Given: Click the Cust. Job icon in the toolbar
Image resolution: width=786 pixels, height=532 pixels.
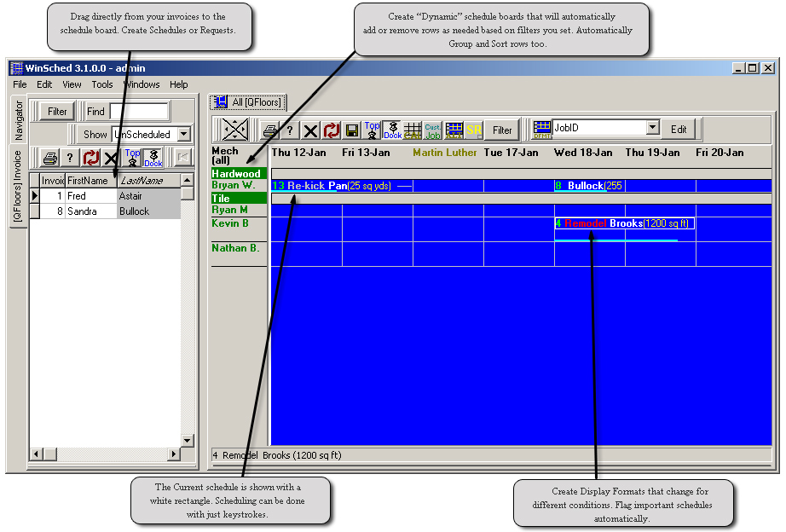Looking at the screenshot, I should (x=433, y=130).
